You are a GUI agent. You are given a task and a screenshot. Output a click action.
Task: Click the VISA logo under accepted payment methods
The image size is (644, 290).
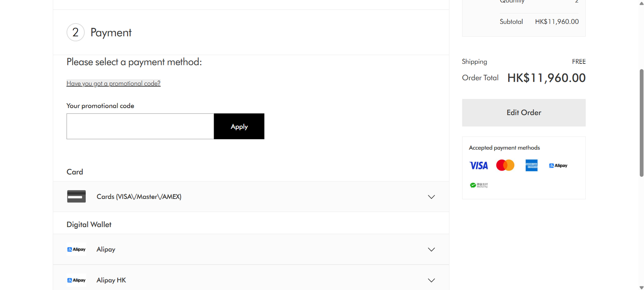point(478,165)
